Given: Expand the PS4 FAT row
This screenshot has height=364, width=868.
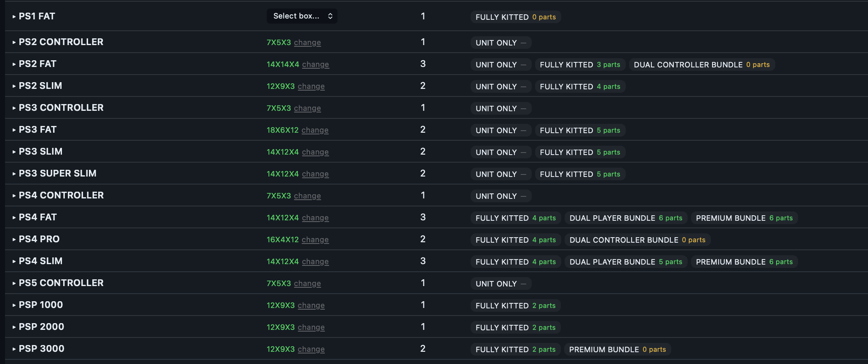Looking at the screenshot, I should (14, 217).
